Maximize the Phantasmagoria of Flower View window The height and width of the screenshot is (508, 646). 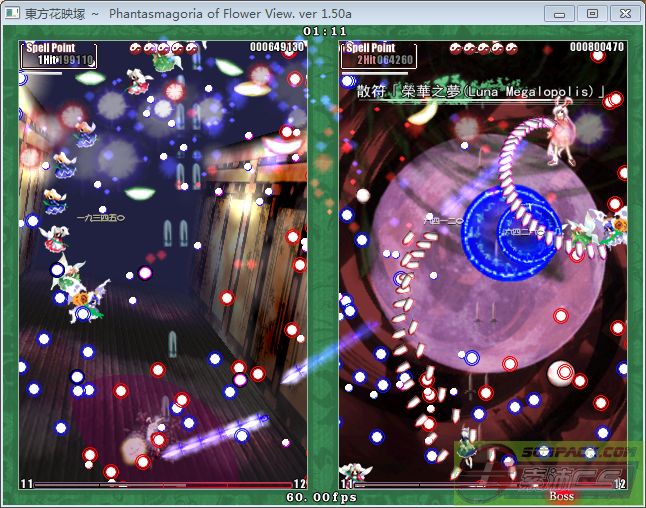(x=592, y=14)
